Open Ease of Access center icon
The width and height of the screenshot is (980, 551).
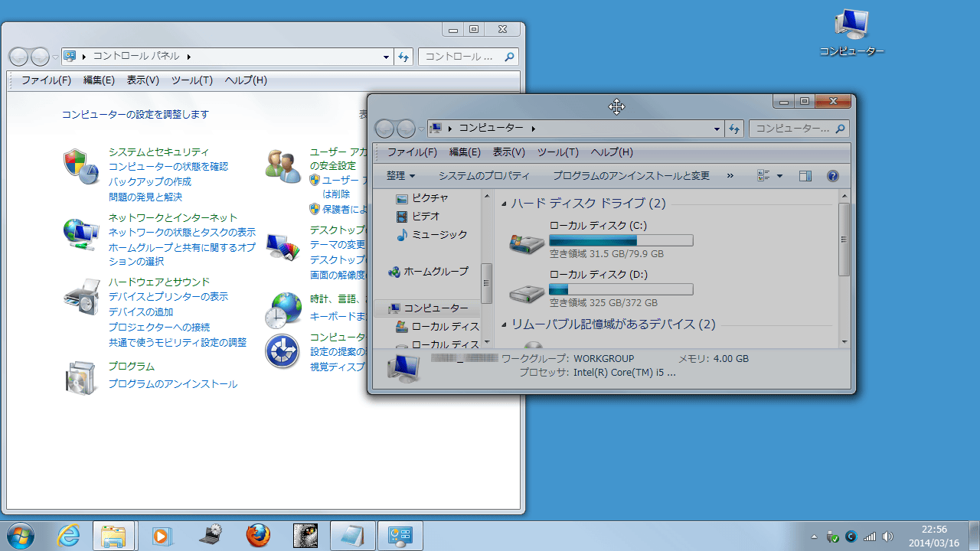[x=283, y=351]
